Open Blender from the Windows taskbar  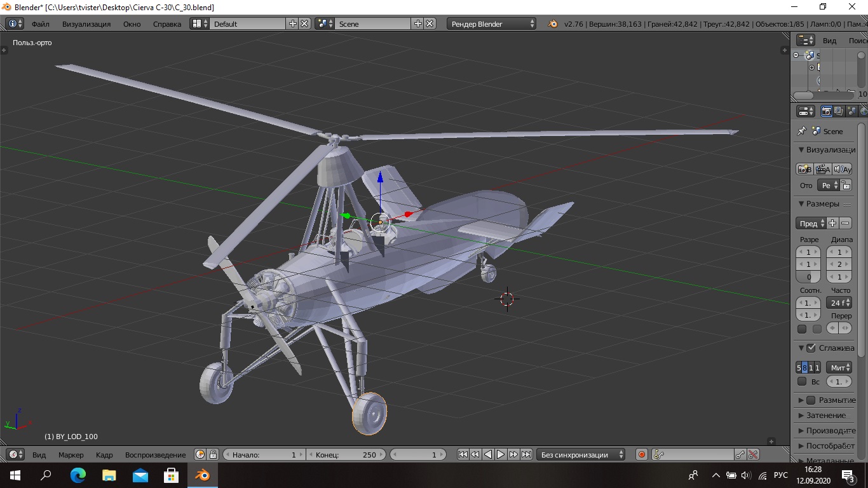point(202,475)
